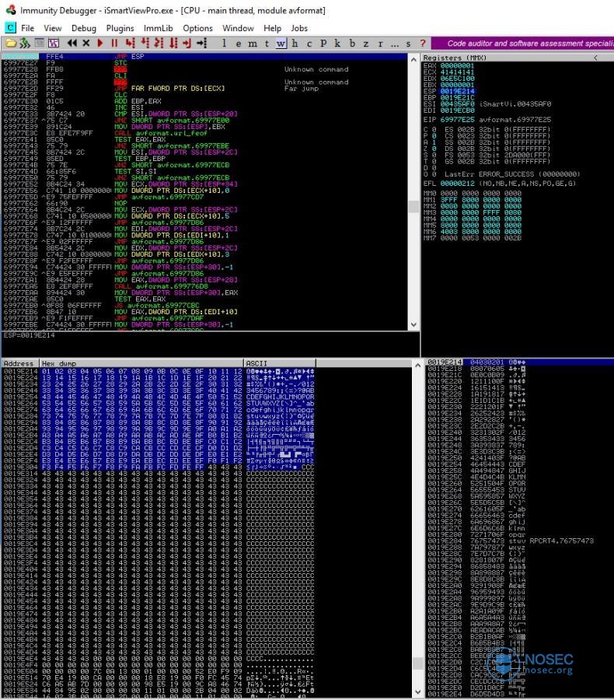Click the z toolbar button
The height and width of the screenshot is (700, 614).
[366, 44]
